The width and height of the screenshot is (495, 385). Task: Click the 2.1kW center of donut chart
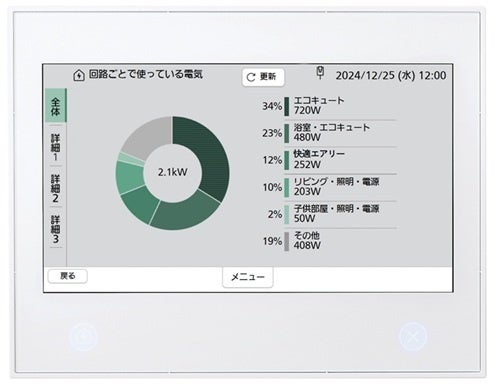(173, 172)
